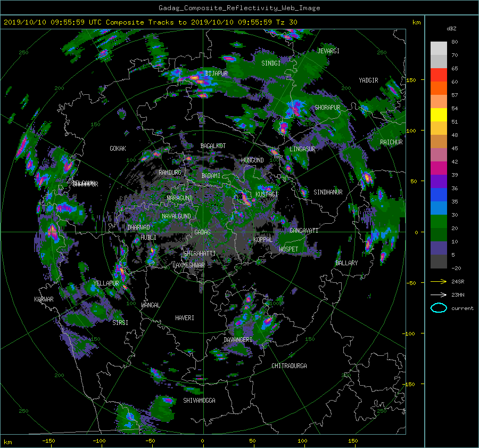479x448 pixels.
Task: Click the km unit label at bottom left
Action: pos(7,442)
